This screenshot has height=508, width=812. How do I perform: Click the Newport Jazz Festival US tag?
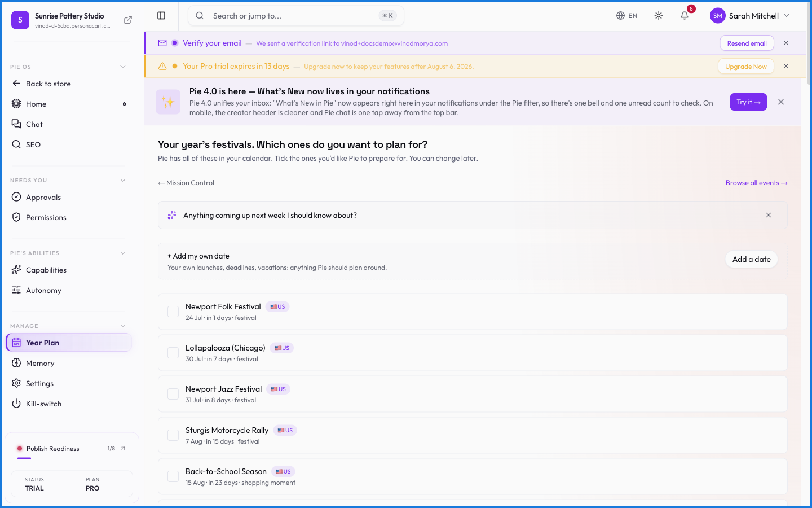click(x=279, y=389)
